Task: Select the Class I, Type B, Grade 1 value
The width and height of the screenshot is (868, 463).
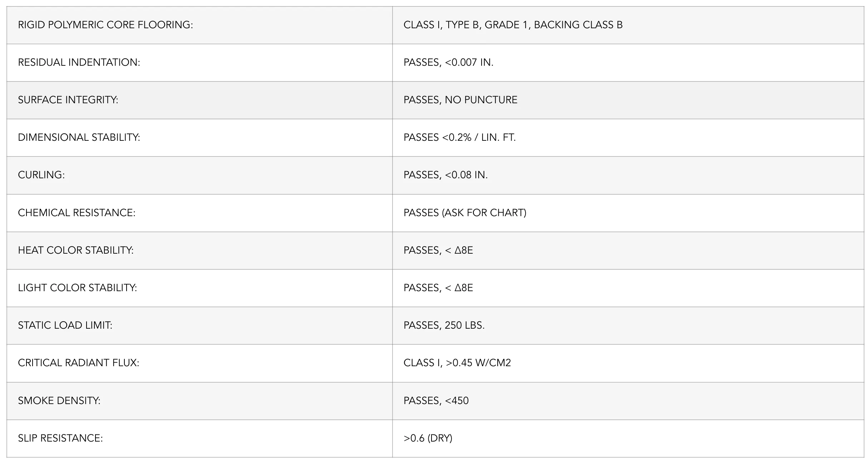Action: [513, 25]
